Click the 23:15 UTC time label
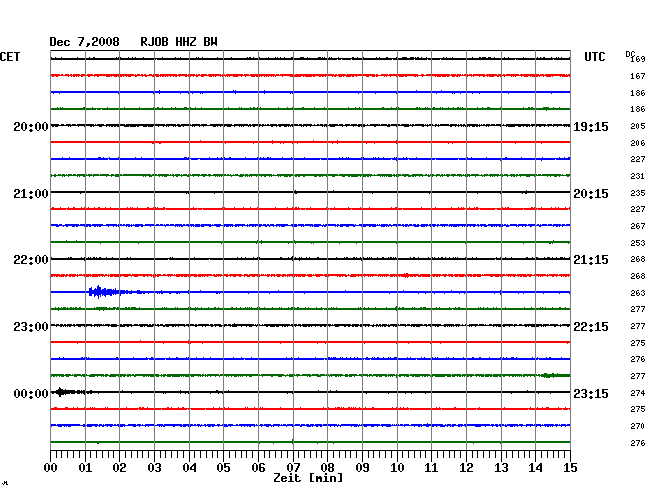650x494 pixels. tap(591, 393)
